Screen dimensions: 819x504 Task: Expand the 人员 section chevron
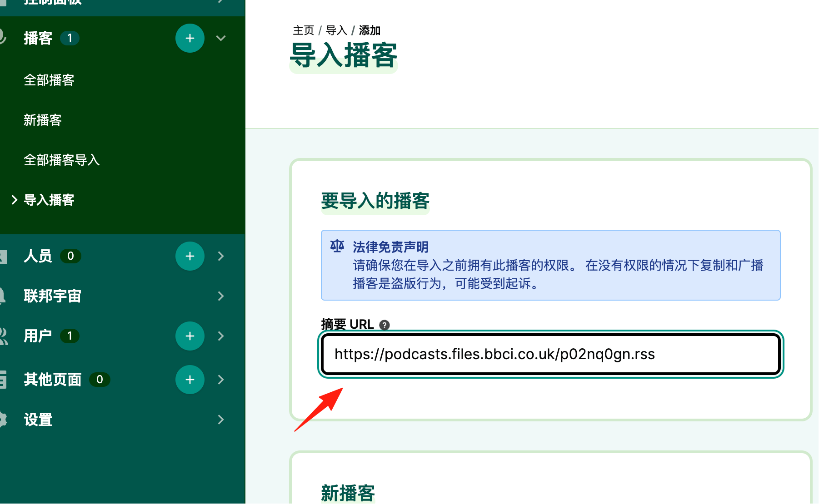pos(221,256)
